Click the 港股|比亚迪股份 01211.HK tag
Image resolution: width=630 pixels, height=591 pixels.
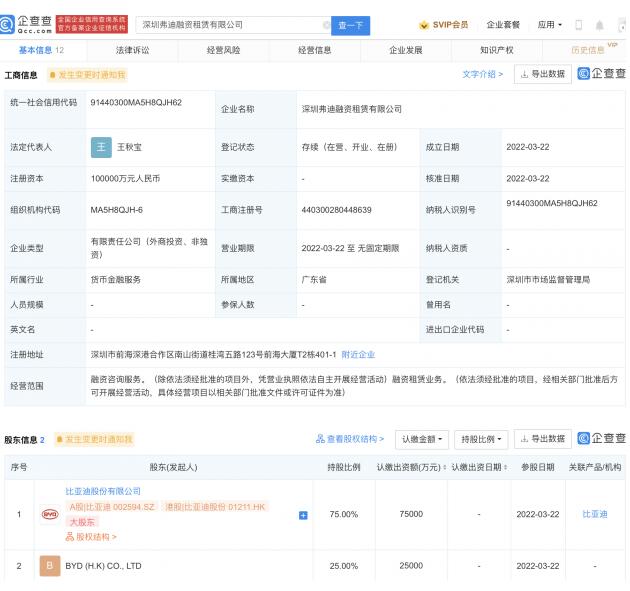(215, 507)
